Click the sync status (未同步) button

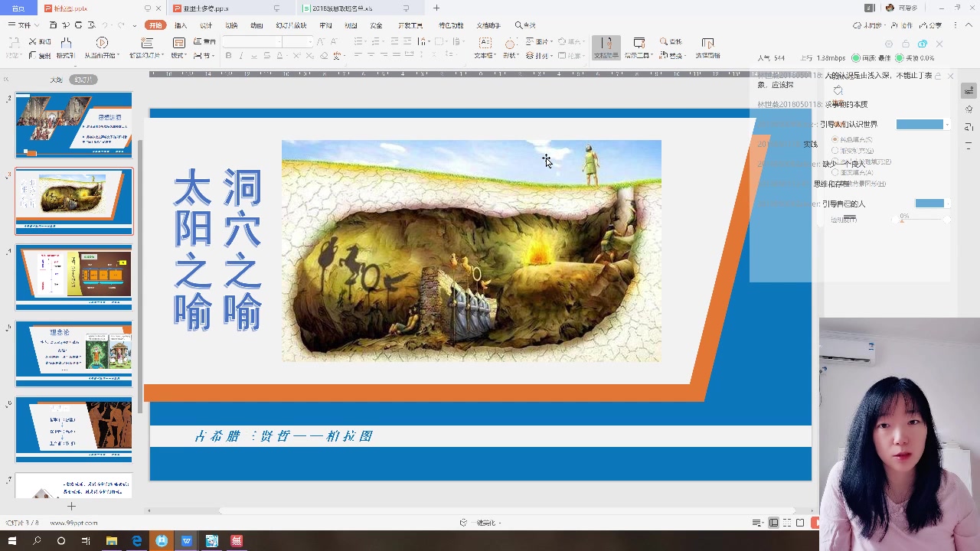pyautogui.click(x=868, y=25)
